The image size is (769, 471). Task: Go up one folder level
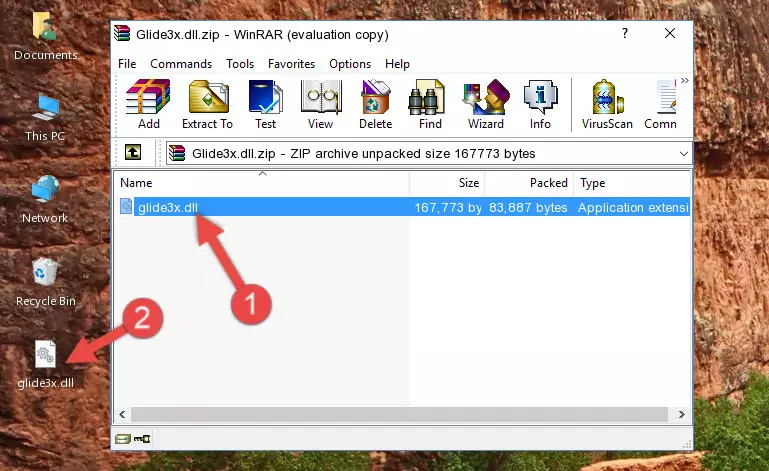(x=133, y=153)
